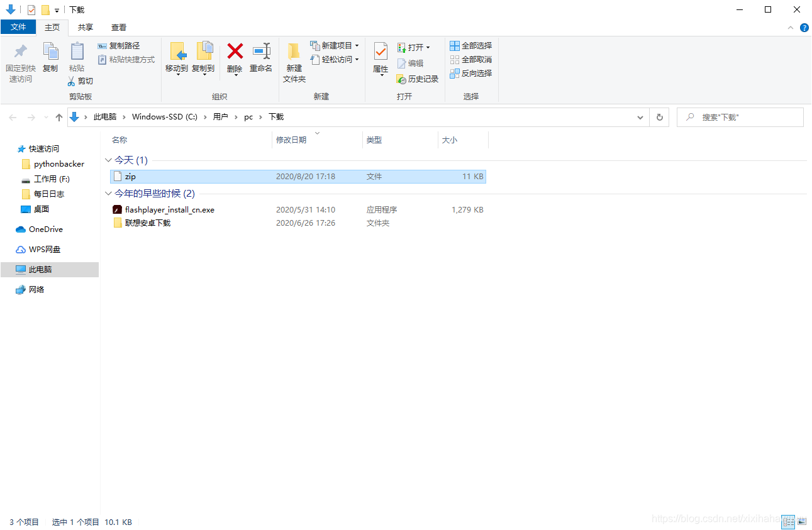Click Select none (全部取消)
812x530 pixels.
[x=471, y=60]
